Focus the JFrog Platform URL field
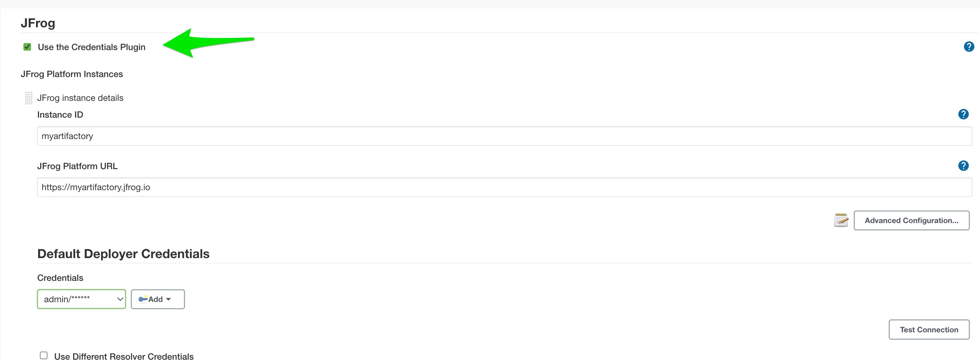The image size is (980, 360). click(x=504, y=187)
